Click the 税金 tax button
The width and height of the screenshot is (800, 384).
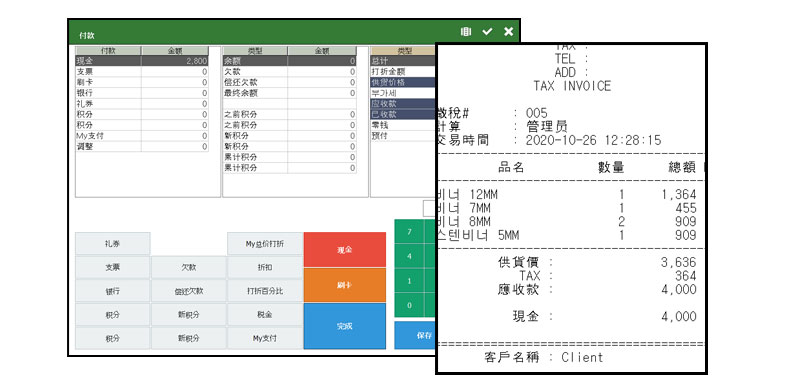coord(265,315)
